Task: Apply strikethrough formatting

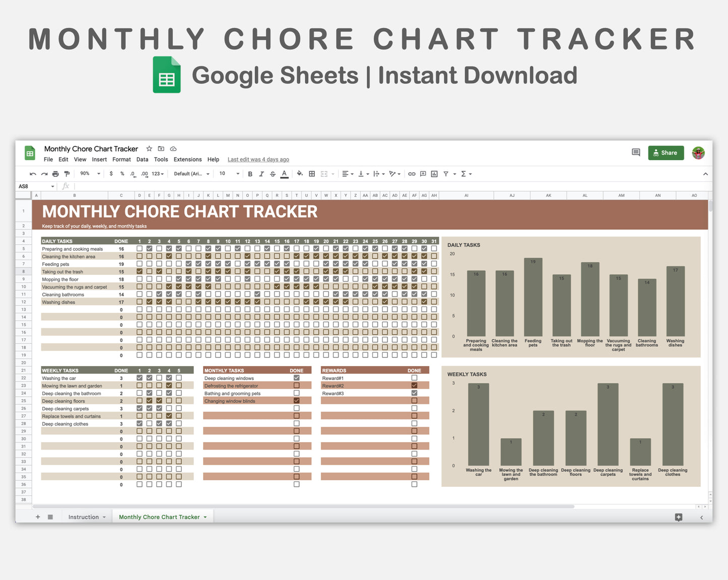Action: (273, 174)
